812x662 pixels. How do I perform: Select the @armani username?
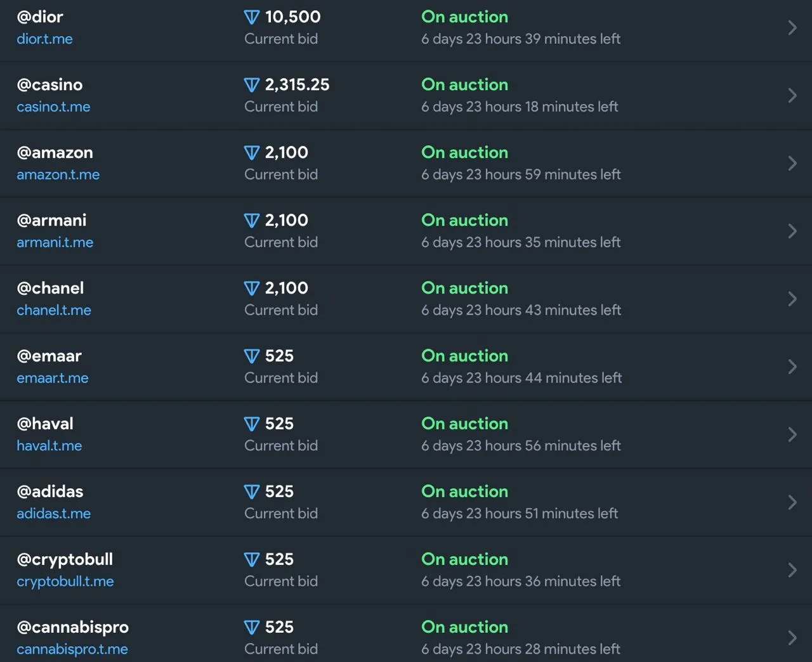tap(51, 221)
